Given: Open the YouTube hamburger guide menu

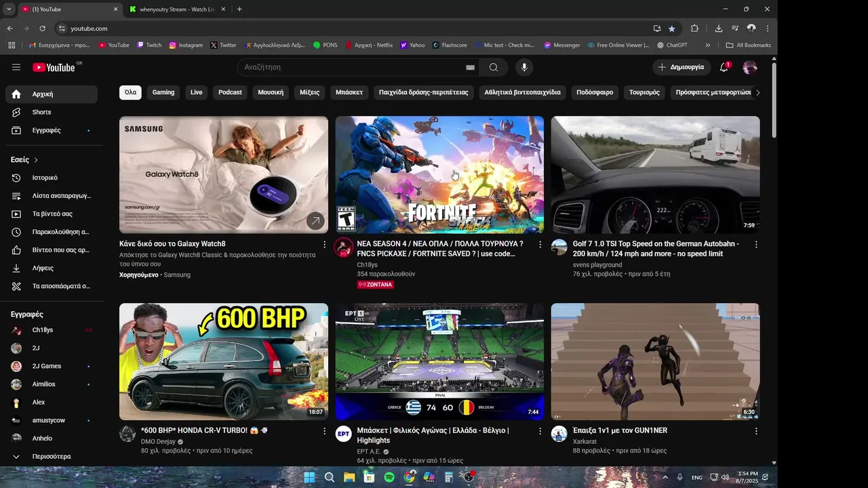Looking at the screenshot, I should [x=16, y=67].
